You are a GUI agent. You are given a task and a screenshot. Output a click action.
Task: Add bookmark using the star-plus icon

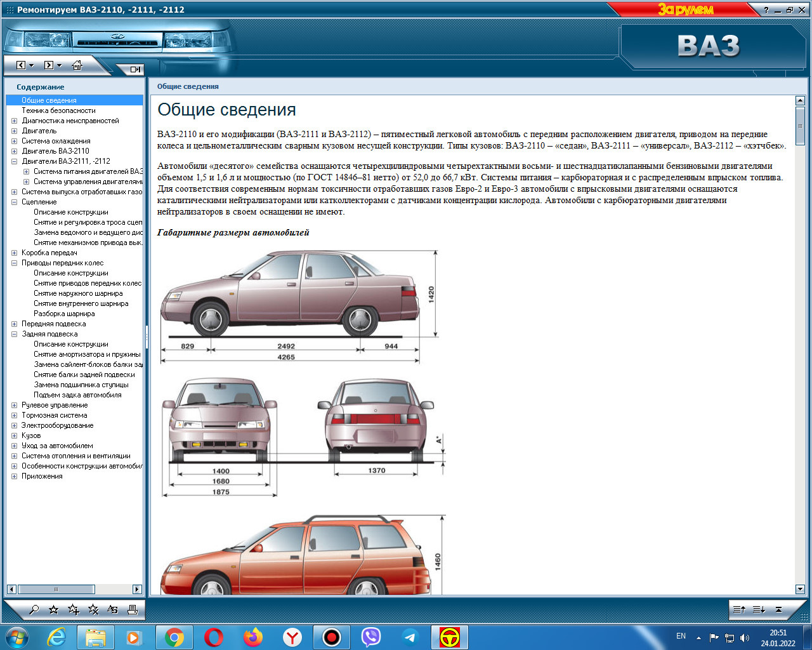pos(74,610)
